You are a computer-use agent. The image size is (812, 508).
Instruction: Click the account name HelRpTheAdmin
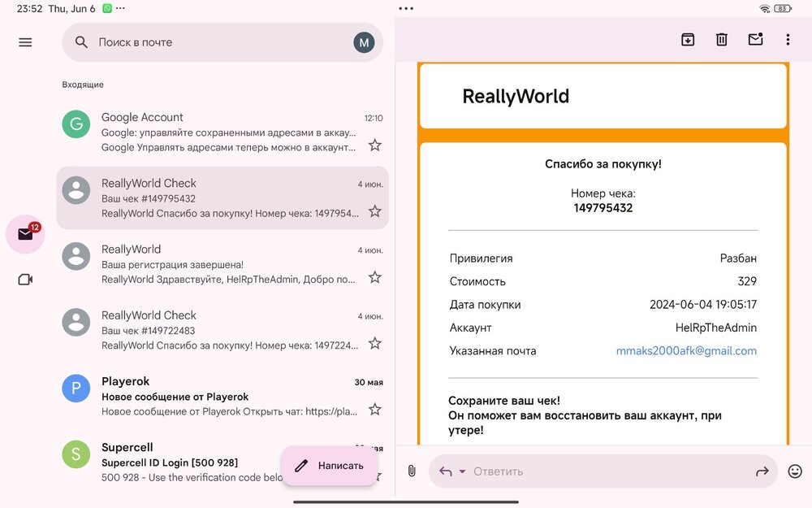715,328
